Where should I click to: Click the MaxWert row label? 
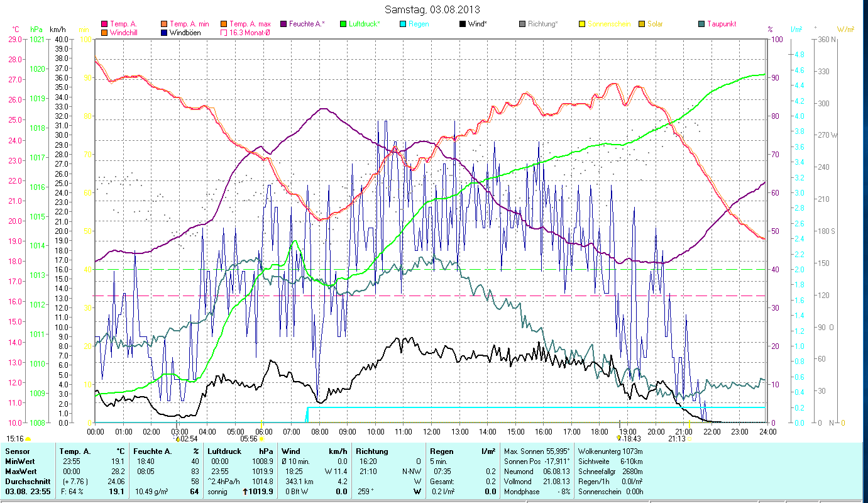pyautogui.click(x=21, y=472)
